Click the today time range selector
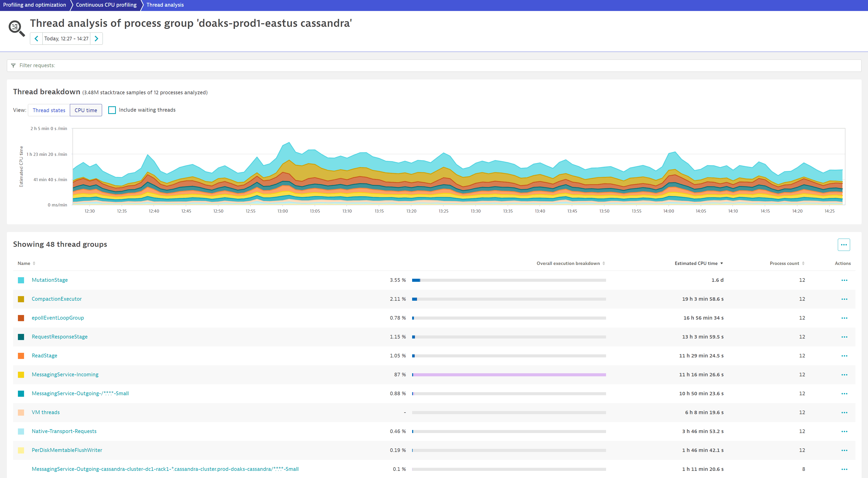The image size is (868, 478). click(67, 38)
